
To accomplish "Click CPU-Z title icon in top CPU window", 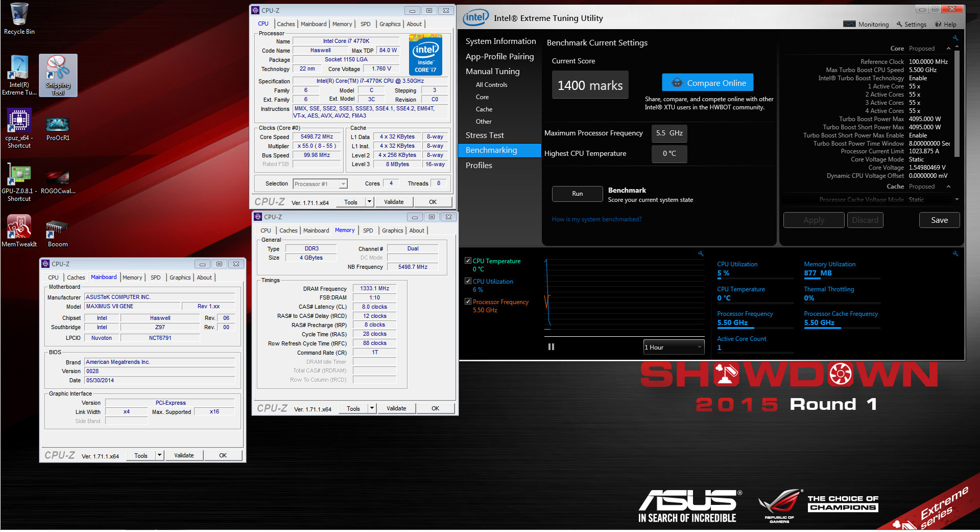I will [256, 10].
